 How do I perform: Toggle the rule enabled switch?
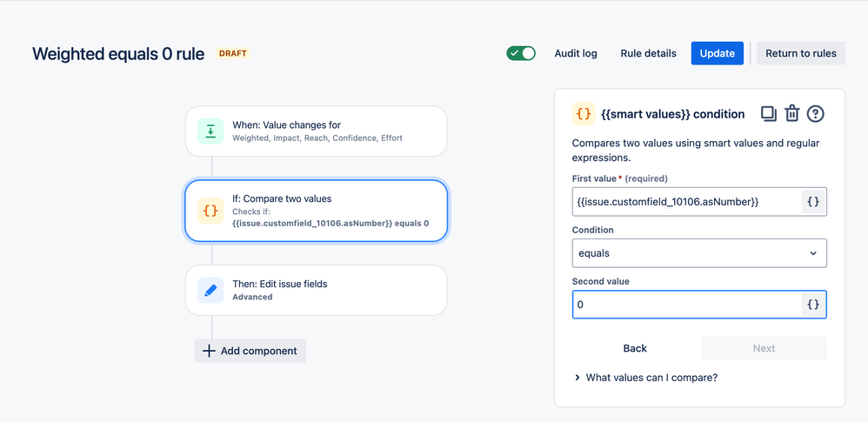tap(521, 53)
